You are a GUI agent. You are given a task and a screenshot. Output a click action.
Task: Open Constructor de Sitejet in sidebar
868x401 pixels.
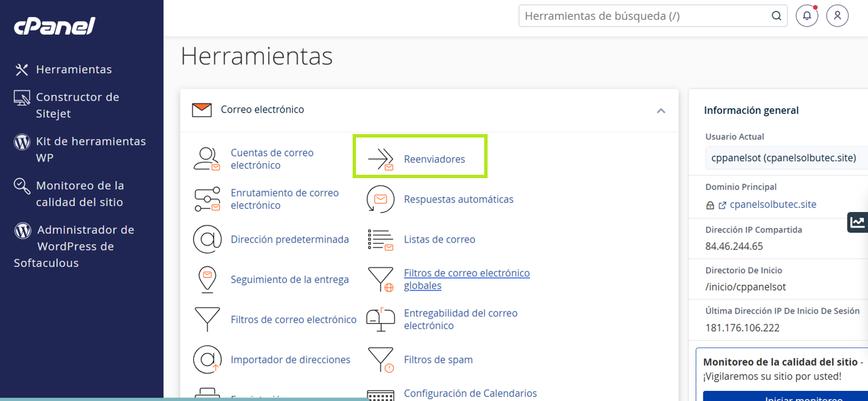pyautogui.click(x=77, y=105)
